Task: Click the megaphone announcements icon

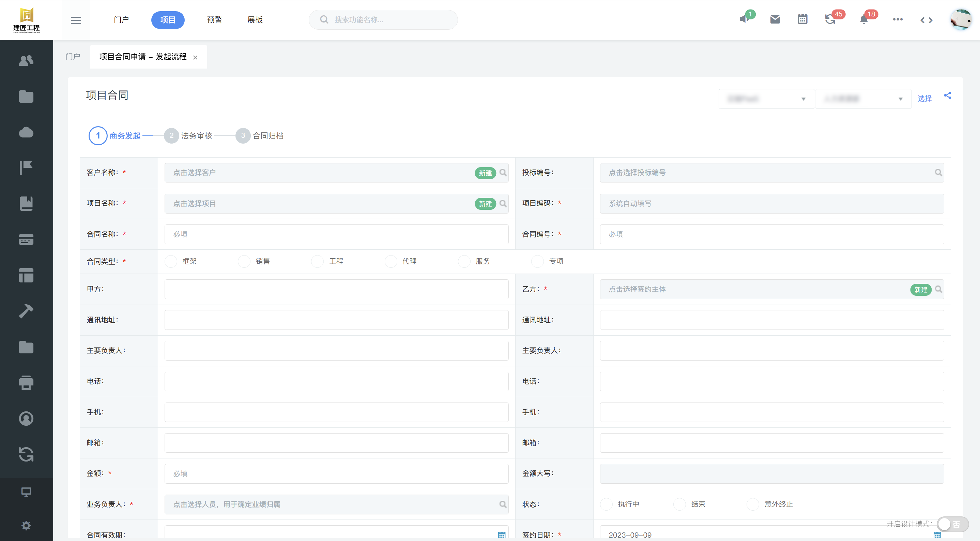Action: (x=744, y=19)
